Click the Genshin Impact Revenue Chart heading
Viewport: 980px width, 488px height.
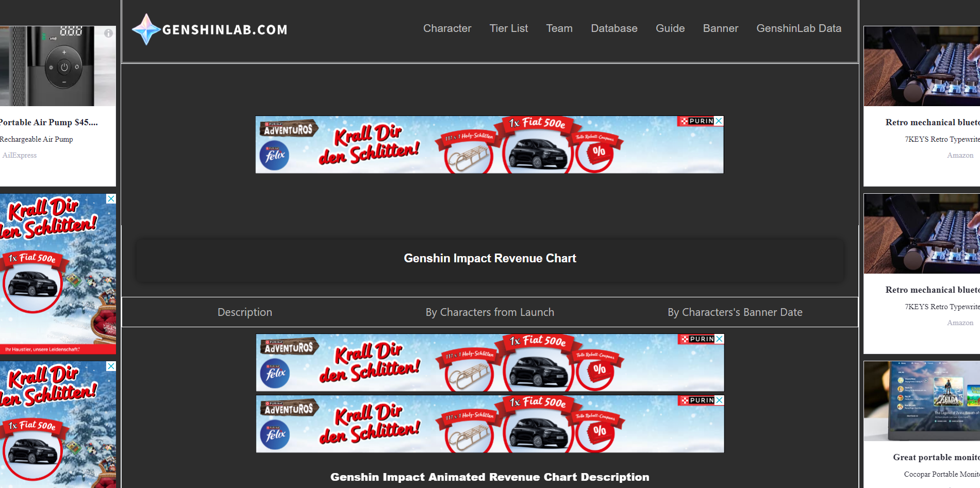click(490, 258)
